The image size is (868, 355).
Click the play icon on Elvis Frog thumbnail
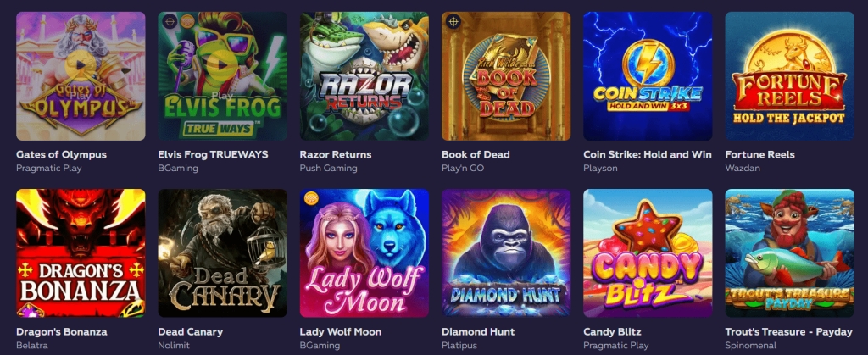(222, 64)
